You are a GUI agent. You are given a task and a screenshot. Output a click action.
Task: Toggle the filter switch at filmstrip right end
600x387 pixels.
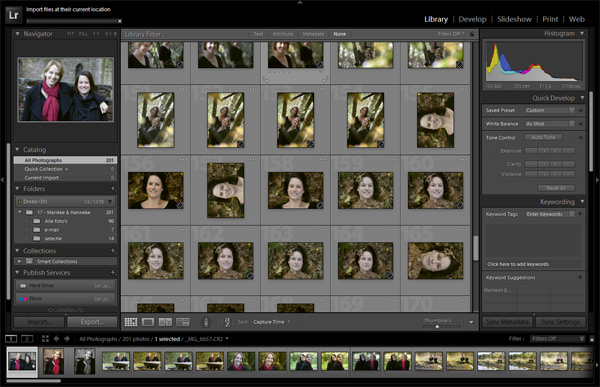[592, 339]
